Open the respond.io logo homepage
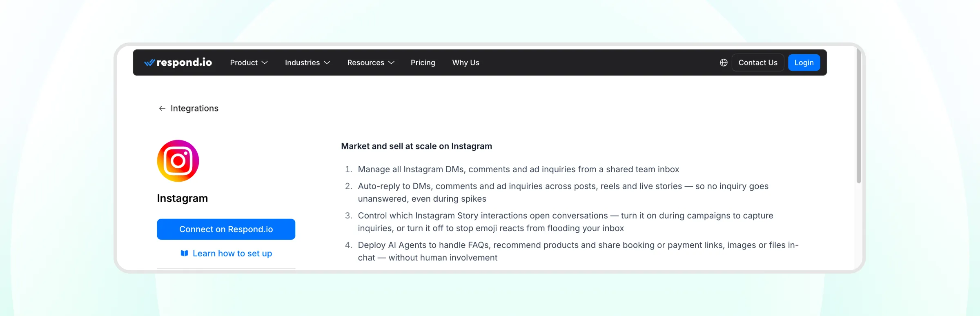 pyautogui.click(x=178, y=62)
